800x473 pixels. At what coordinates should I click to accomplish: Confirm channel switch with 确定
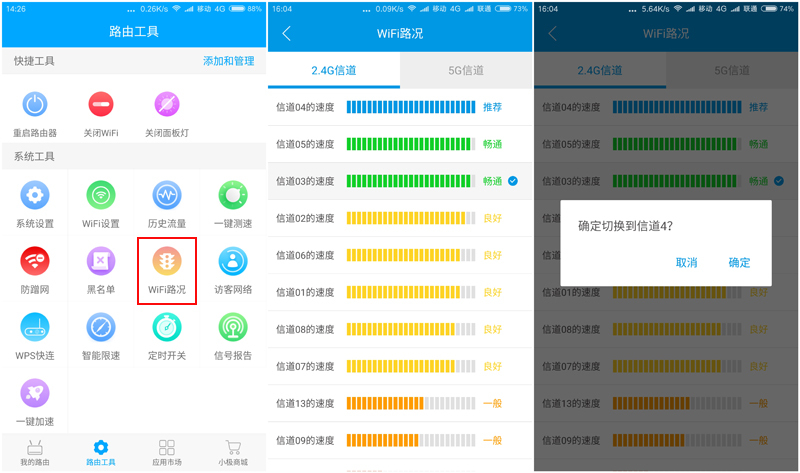click(x=739, y=263)
